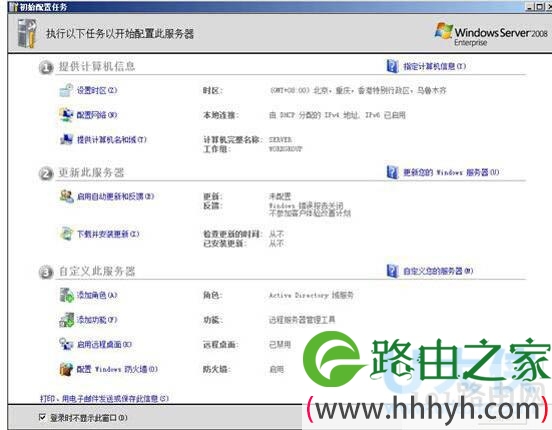
Task: Click the firewall icon beside 配置 Windows 防火墙
Action: [66, 369]
